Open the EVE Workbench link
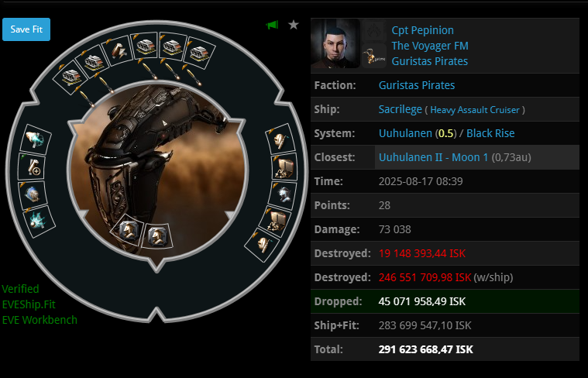The height and width of the screenshot is (378, 588). point(40,320)
